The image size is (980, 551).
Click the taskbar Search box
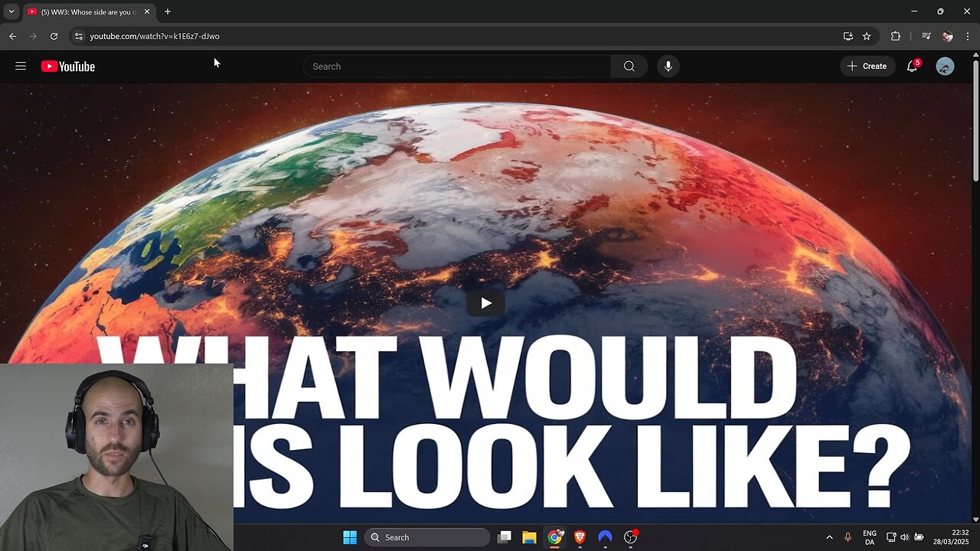427,537
